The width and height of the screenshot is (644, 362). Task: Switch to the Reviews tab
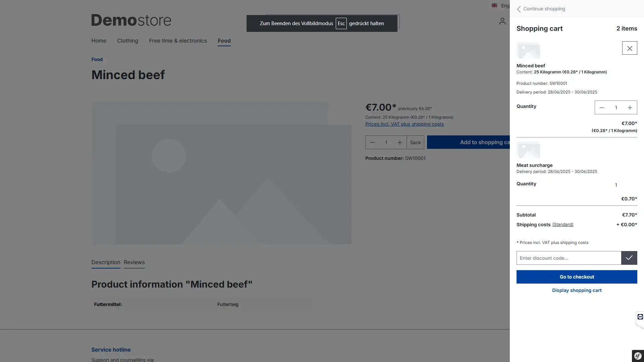pyautogui.click(x=134, y=262)
